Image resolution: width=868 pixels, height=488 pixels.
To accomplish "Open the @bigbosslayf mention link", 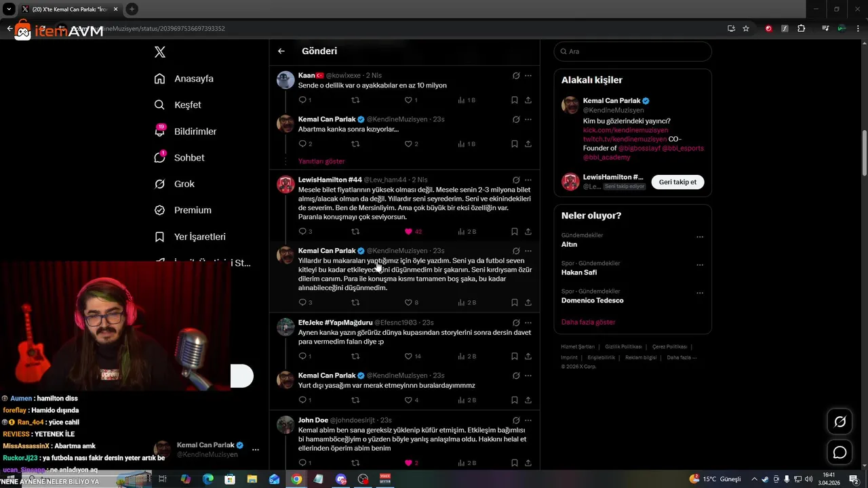I will tap(639, 148).
